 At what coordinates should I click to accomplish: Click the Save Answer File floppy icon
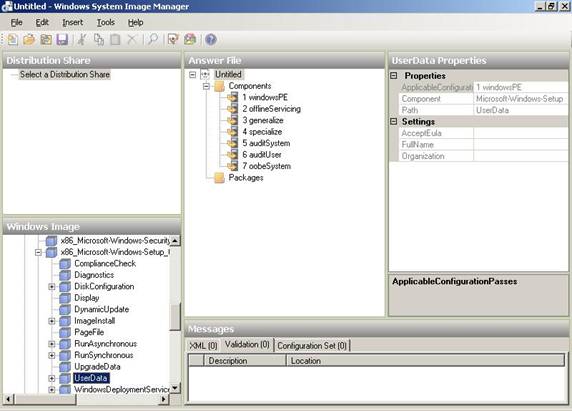[62, 39]
